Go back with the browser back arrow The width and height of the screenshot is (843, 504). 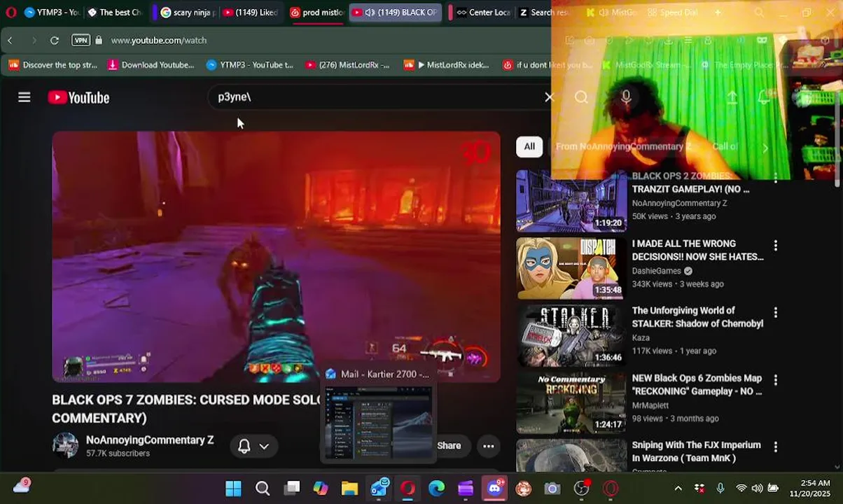click(11, 41)
